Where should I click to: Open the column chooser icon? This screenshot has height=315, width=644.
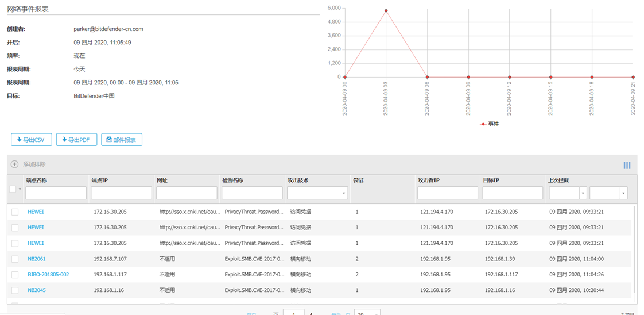click(627, 166)
